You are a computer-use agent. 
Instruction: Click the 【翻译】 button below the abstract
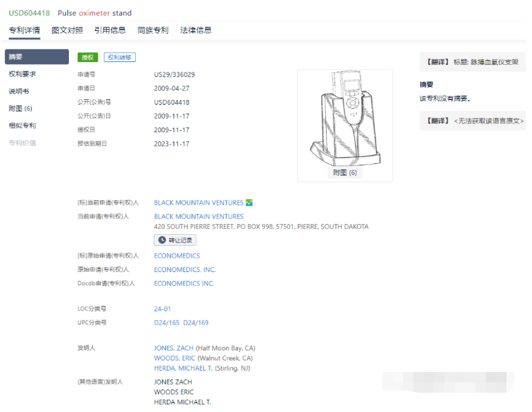tap(438, 121)
